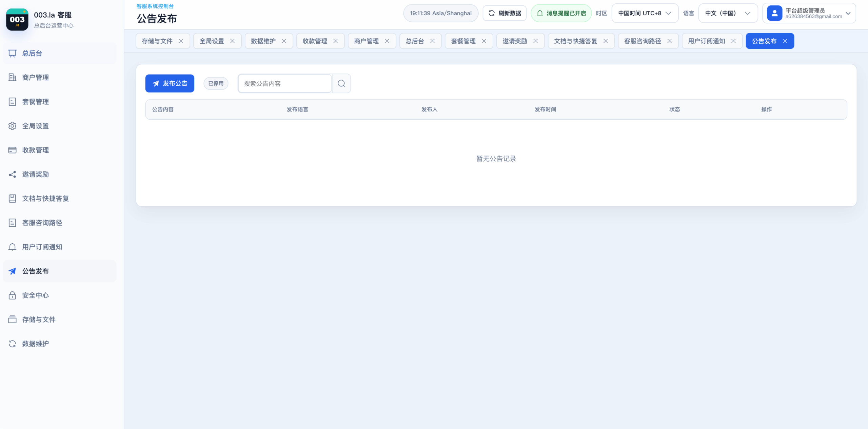Close the 商户管理 tab
Screen dimensions: 868x429
point(387,41)
